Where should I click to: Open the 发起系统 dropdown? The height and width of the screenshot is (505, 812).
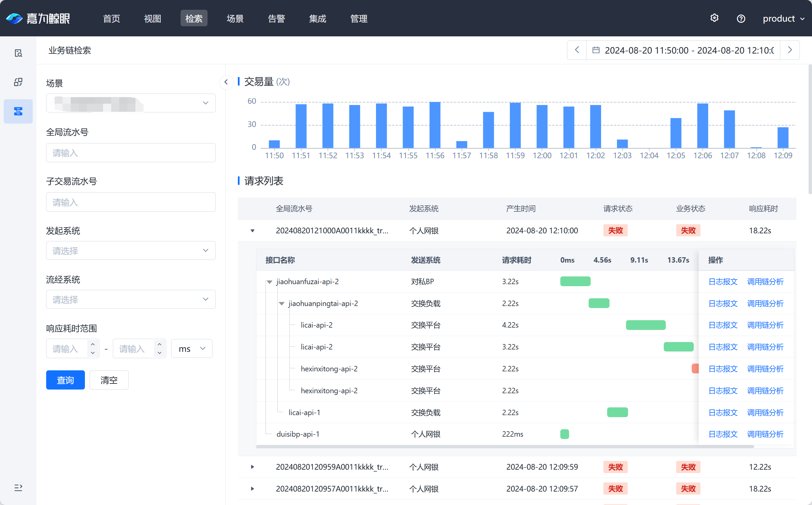point(131,250)
